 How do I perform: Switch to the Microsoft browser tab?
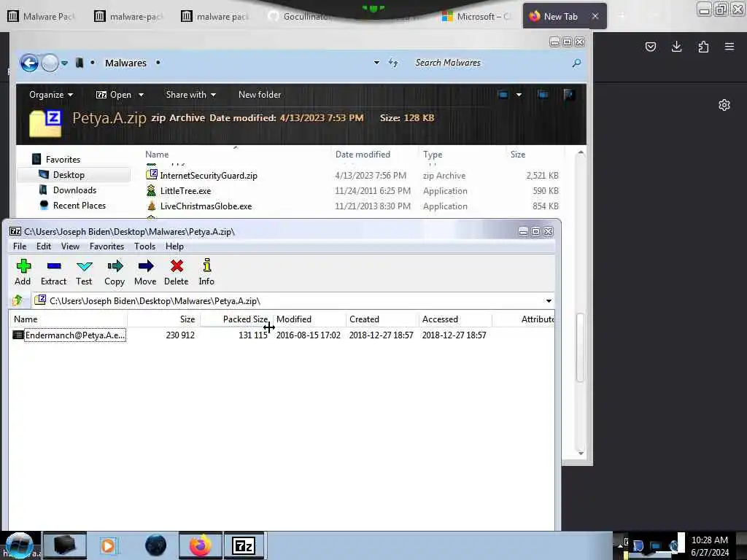(478, 17)
